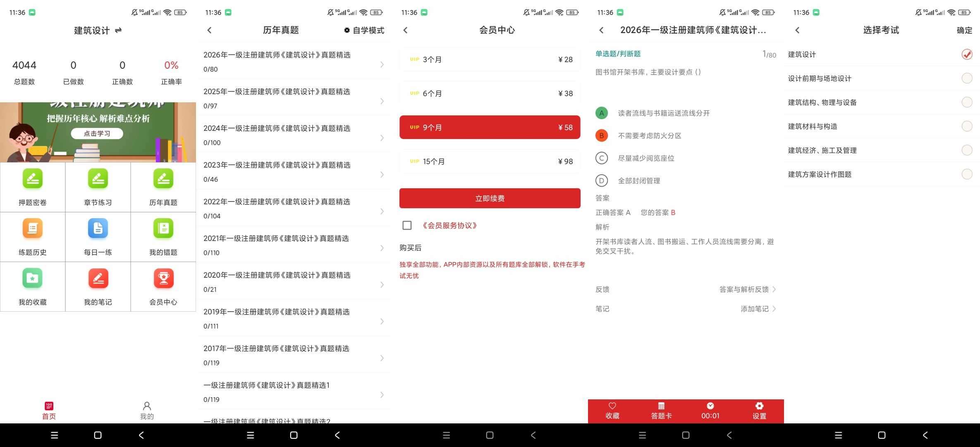Go back from 选择考试 screen
This screenshot has height=447, width=980.
pyautogui.click(x=798, y=30)
